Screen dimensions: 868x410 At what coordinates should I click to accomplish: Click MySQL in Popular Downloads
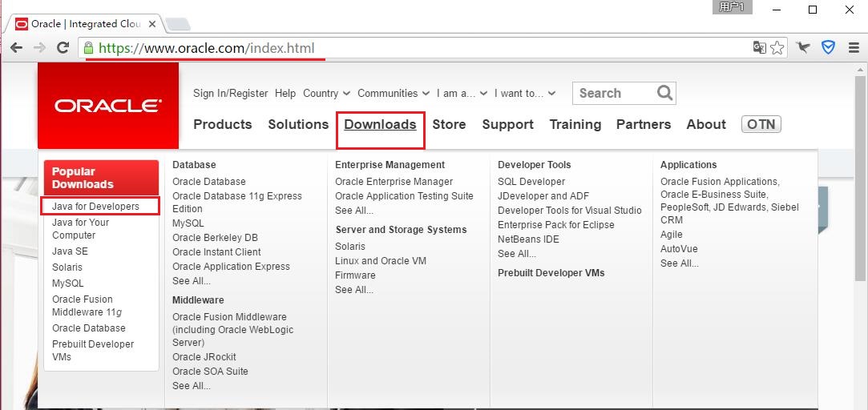[x=67, y=283]
